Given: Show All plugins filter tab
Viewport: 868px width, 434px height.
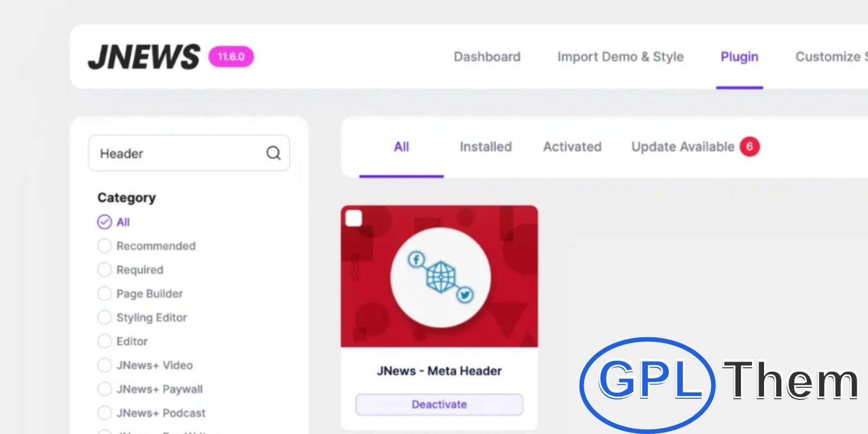Looking at the screenshot, I should [x=401, y=146].
